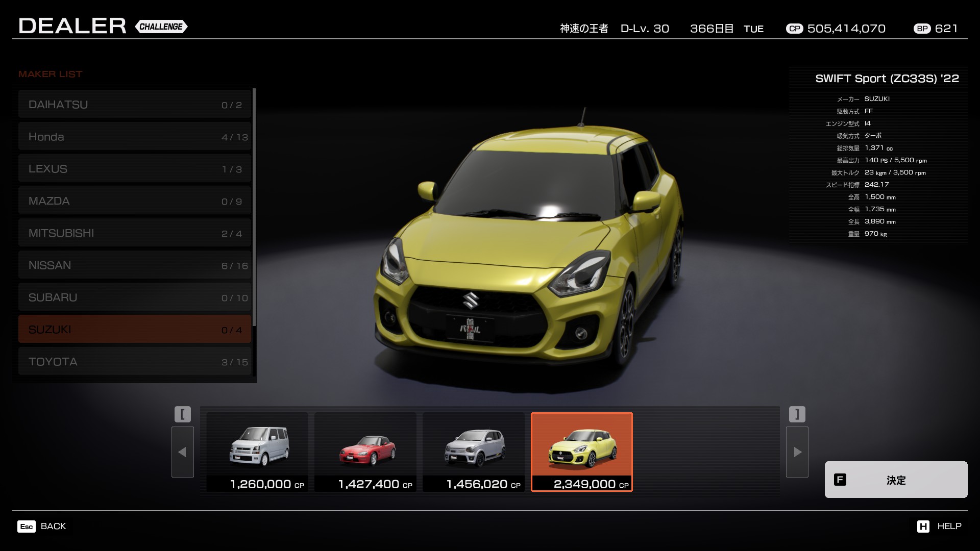Viewport: 980px width, 551px height.
Task: Open the TOYOTA maker entry
Action: [135, 362]
